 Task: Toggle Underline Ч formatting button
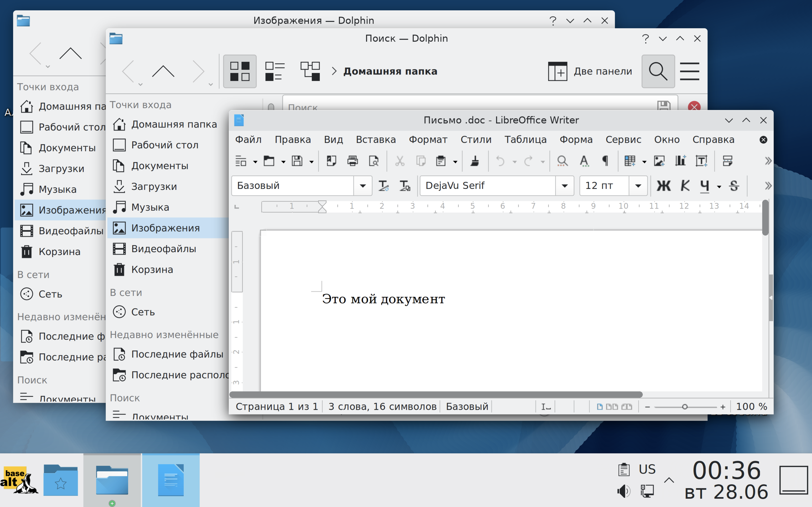(705, 186)
